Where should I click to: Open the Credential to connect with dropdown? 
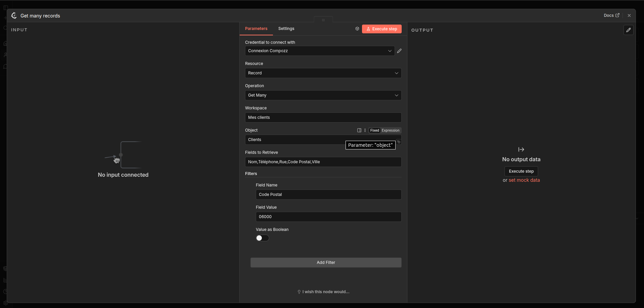320,51
